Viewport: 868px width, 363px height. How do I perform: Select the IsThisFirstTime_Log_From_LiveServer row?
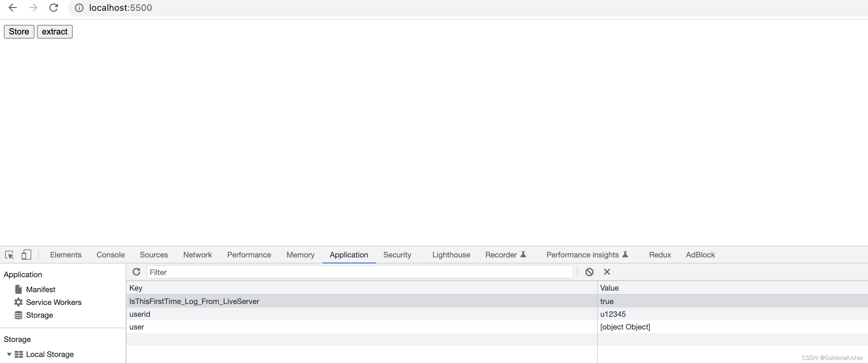click(x=362, y=301)
